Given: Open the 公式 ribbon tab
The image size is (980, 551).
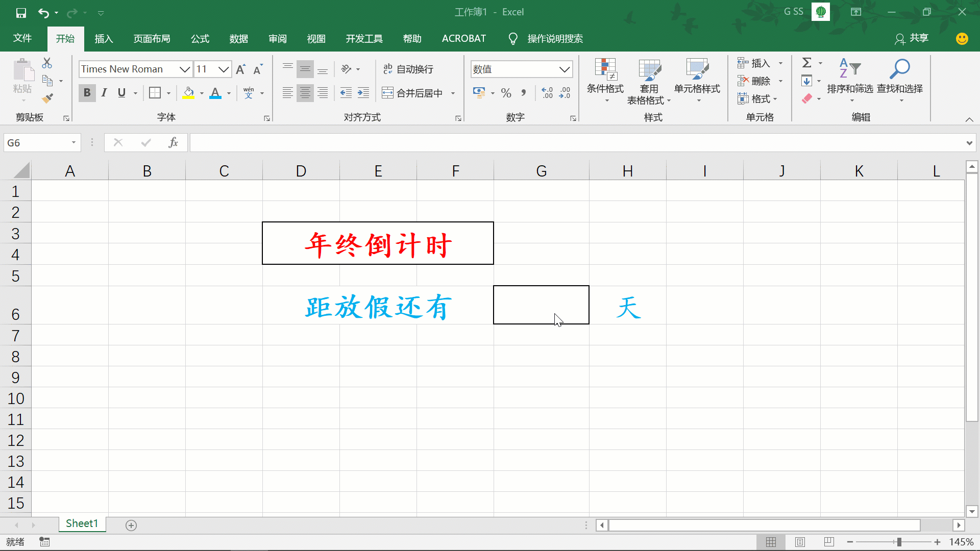Looking at the screenshot, I should pyautogui.click(x=200, y=38).
